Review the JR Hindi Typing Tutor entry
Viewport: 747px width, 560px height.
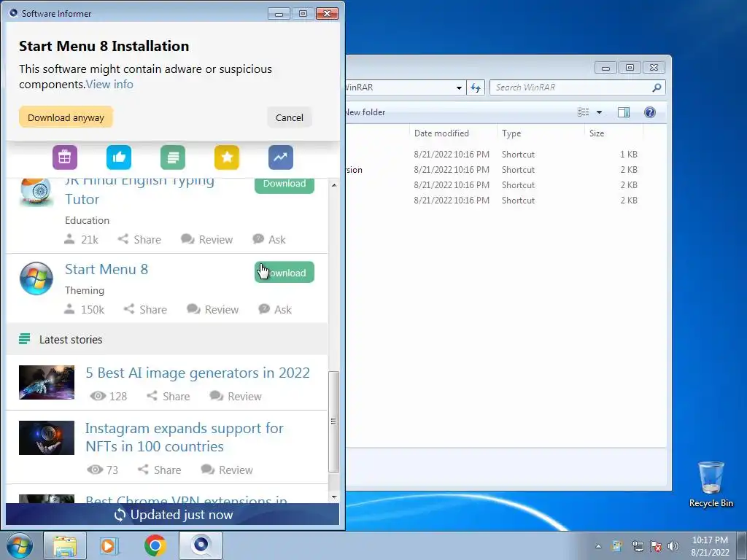(x=206, y=239)
